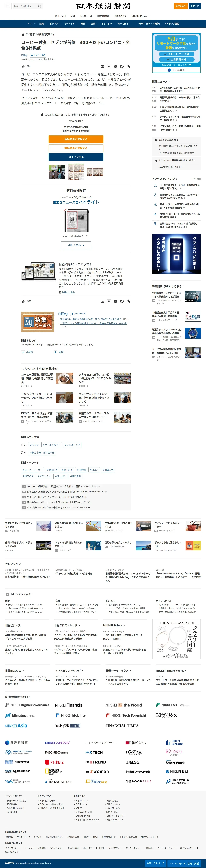Open NIKKEI Financial logo link

pyautogui.click(x=69, y=705)
